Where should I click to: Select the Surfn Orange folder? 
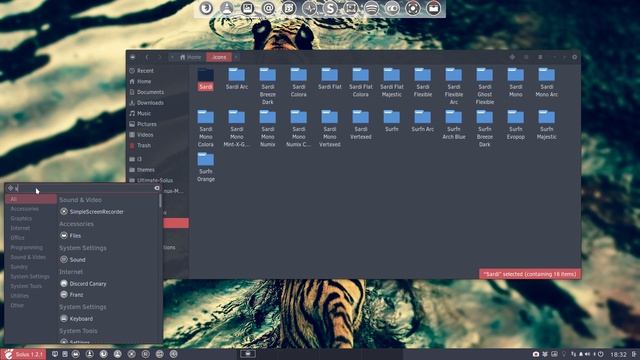(206, 167)
